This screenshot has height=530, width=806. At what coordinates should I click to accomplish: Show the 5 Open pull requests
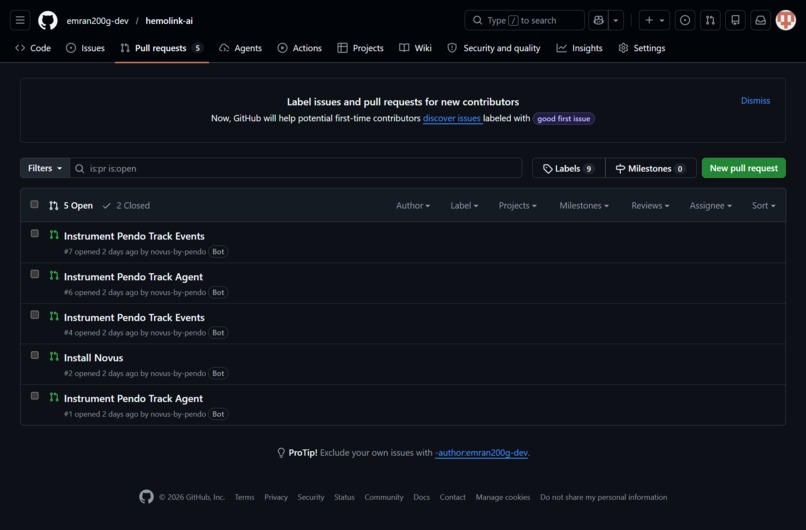coord(71,206)
